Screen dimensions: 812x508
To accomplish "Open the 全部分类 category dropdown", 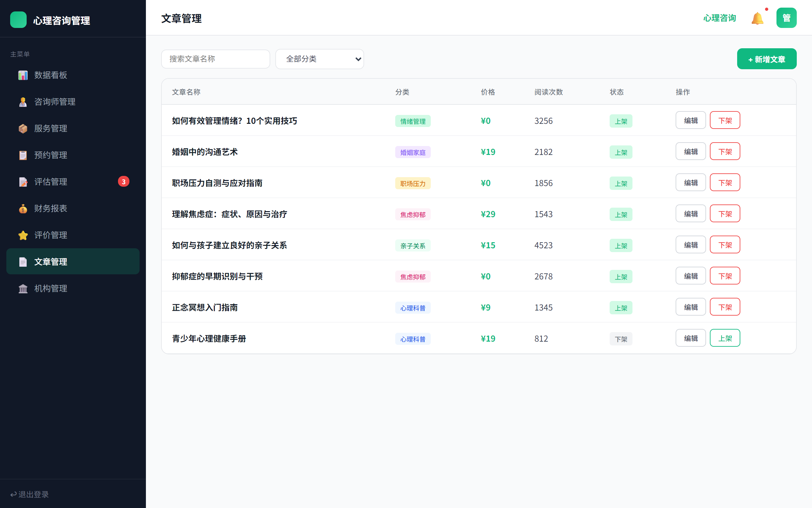I will pyautogui.click(x=319, y=59).
